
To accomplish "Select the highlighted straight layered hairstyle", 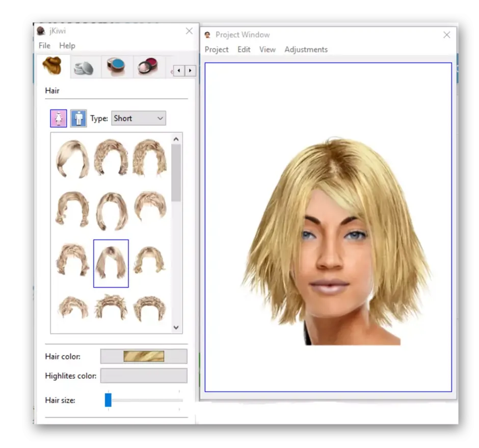I will 111,263.
